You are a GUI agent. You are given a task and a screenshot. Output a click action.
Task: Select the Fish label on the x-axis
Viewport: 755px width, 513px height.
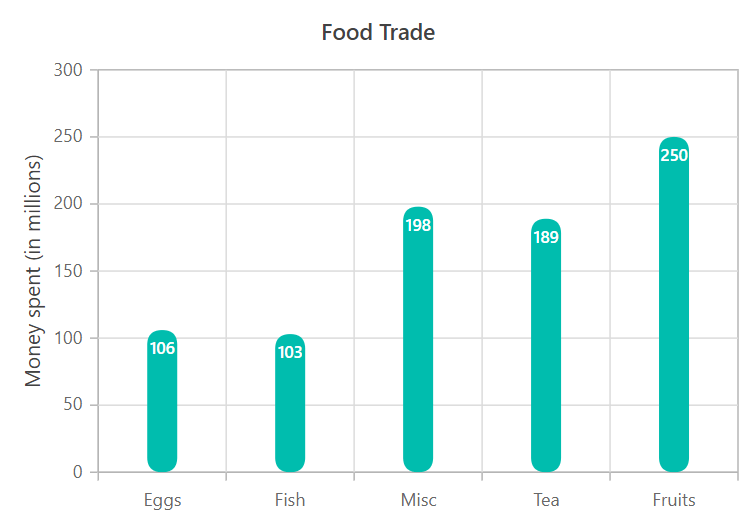[290, 500]
